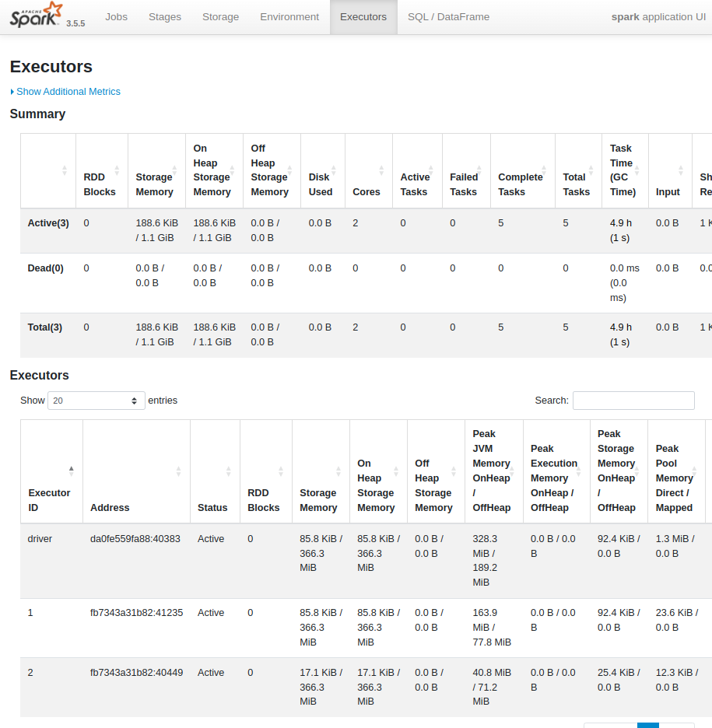Open the Show entries dropdown
712x728 pixels.
(x=96, y=401)
